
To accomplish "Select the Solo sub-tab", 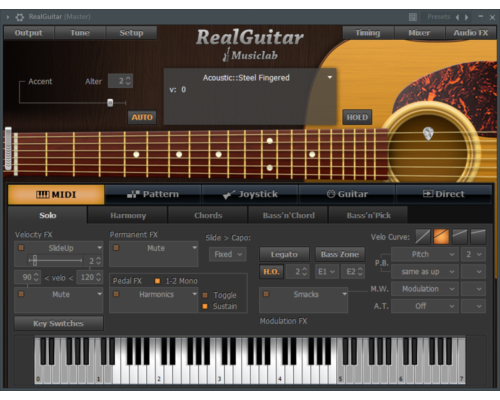I will (48, 215).
